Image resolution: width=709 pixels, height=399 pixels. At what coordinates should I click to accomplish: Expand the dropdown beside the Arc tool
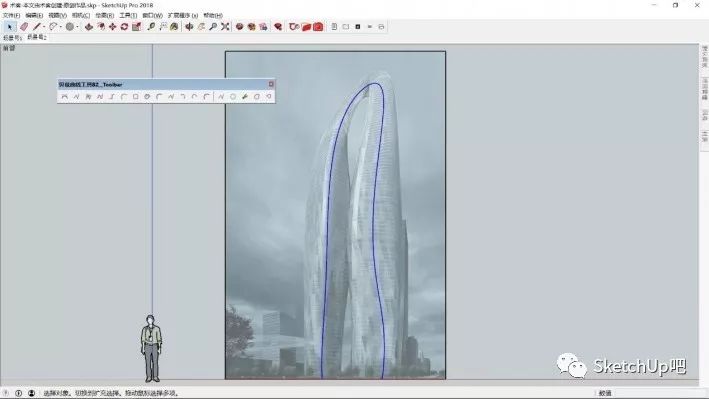61,27
